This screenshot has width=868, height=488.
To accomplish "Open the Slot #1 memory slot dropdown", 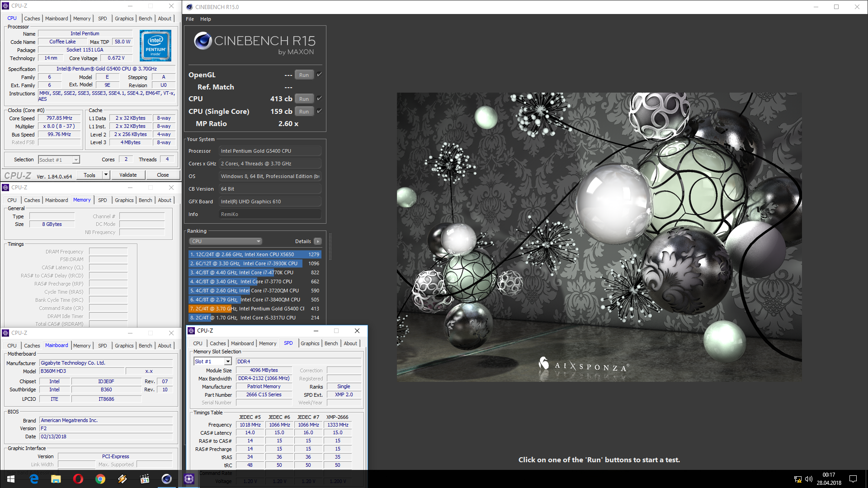I will 212,361.
